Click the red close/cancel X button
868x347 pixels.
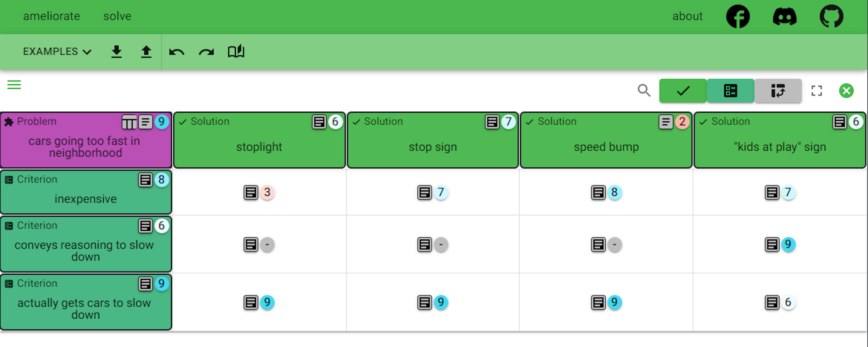(x=847, y=90)
